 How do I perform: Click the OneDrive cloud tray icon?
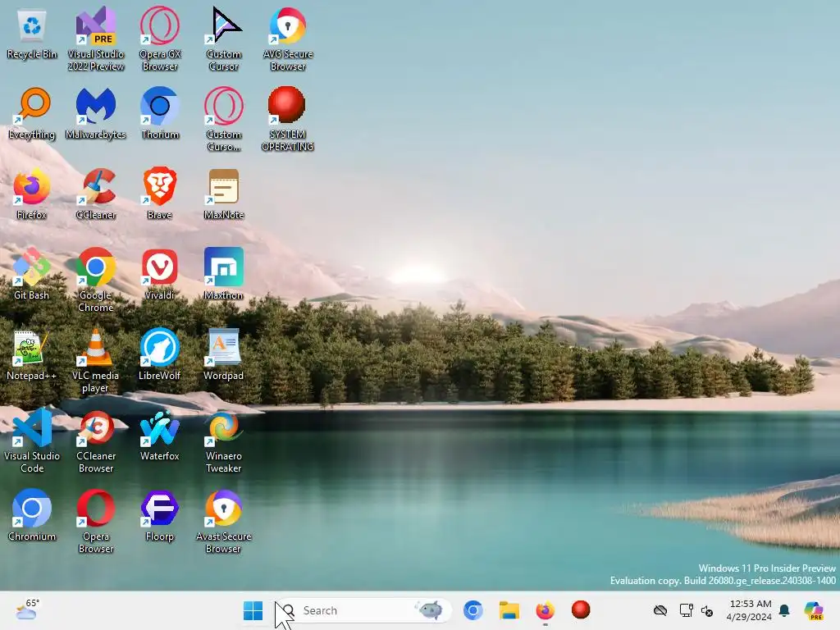(660, 610)
